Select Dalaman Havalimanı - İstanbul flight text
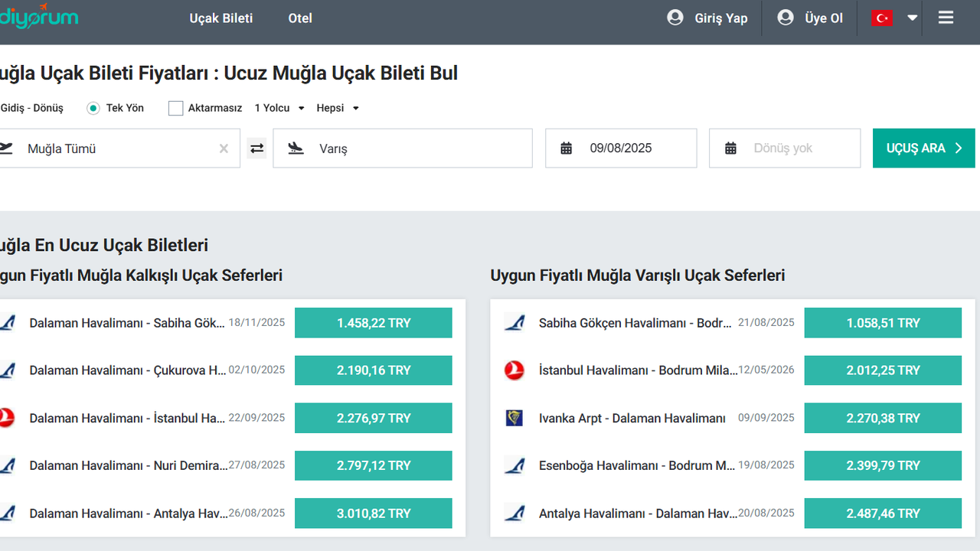The width and height of the screenshot is (980, 551). pyautogui.click(x=127, y=418)
